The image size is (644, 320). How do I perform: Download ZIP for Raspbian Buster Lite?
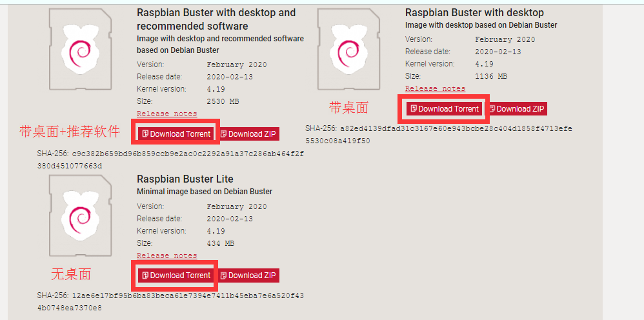(248, 275)
